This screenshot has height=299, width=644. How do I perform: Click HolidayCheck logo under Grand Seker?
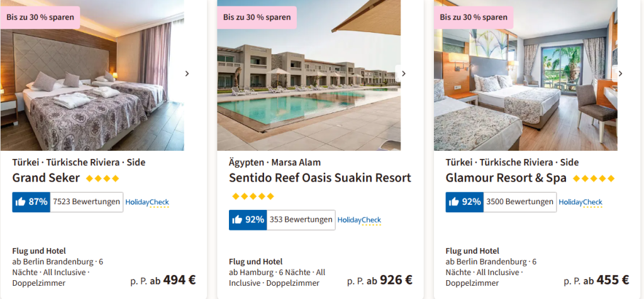pos(147,202)
